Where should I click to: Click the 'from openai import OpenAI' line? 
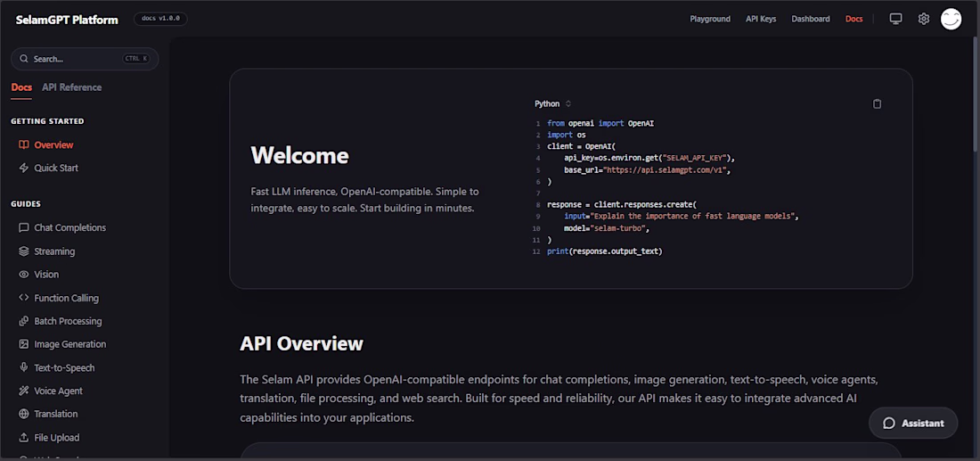point(600,123)
